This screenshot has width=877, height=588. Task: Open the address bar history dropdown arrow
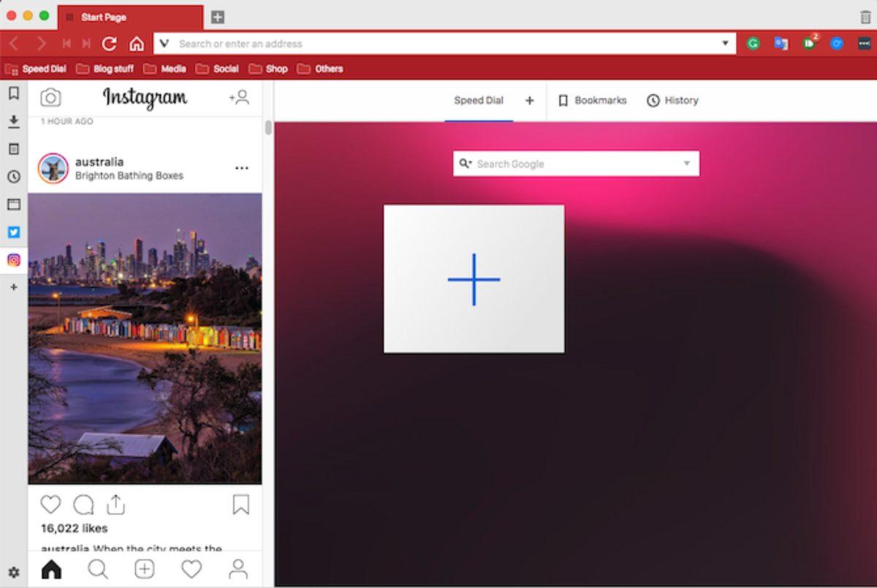[724, 43]
